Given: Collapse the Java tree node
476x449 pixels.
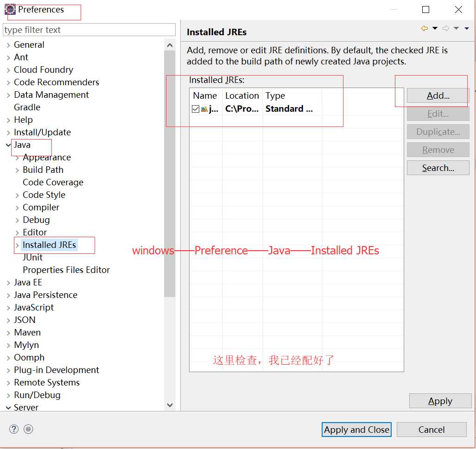Looking at the screenshot, I should [8, 145].
